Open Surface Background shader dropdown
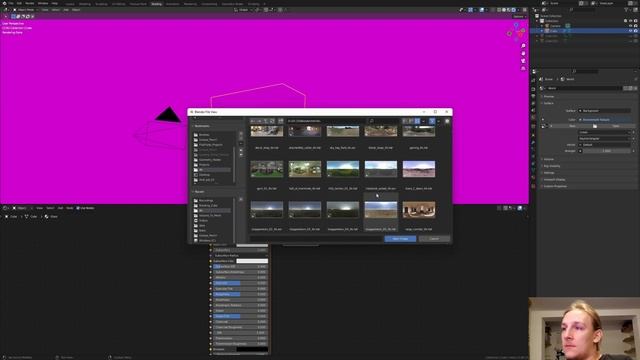 [x=604, y=111]
